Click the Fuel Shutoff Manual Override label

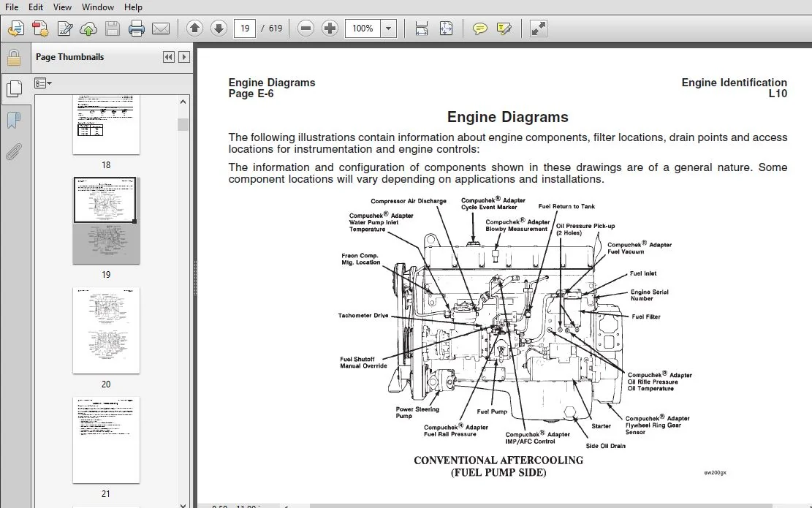click(x=363, y=363)
